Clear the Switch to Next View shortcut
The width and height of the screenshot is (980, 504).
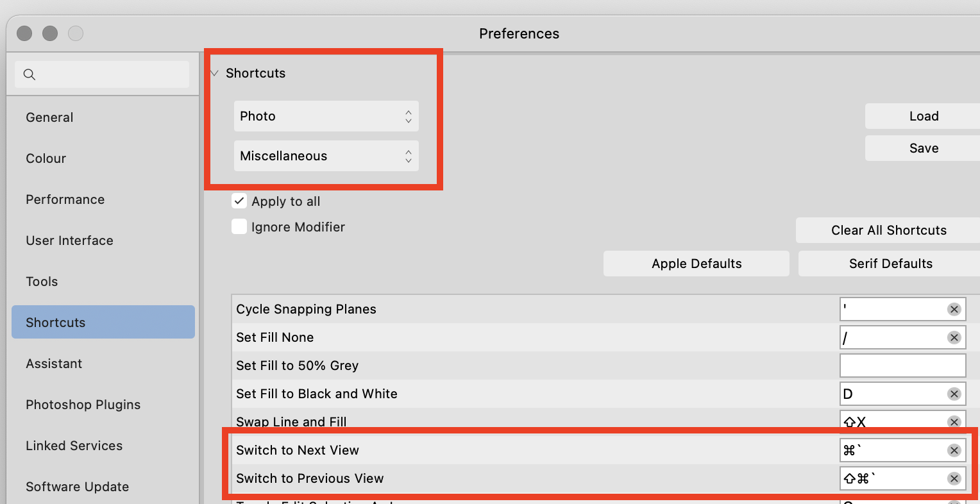pyautogui.click(x=954, y=451)
